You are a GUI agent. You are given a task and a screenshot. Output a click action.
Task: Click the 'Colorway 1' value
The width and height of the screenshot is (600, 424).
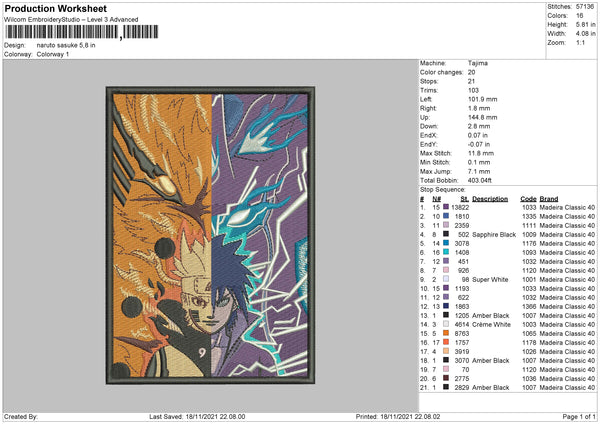pyautogui.click(x=53, y=54)
